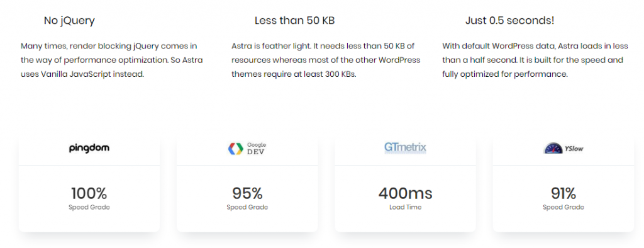Click the Pingdom logo

pyautogui.click(x=89, y=148)
